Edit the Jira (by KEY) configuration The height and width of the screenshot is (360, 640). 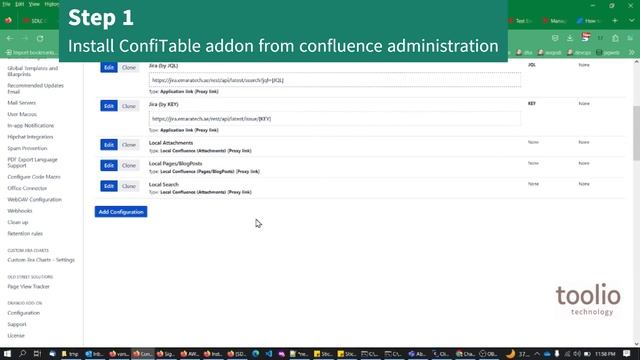pyautogui.click(x=109, y=106)
